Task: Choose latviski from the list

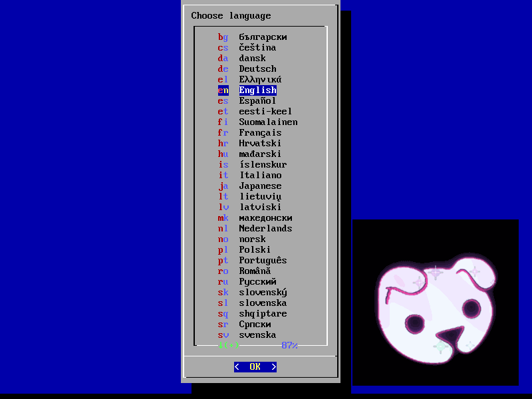Action: 250,207
